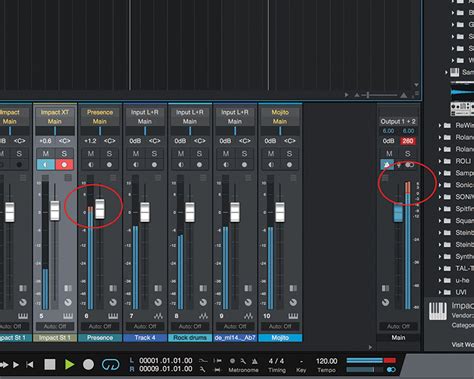Open Impact XT instrument keyboard icon
The image size is (474, 379).
click(x=68, y=316)
